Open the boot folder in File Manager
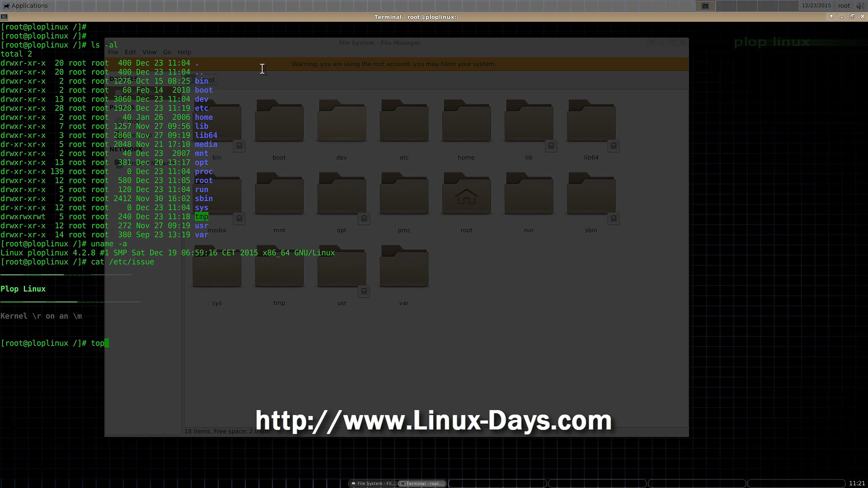The width and height of the screenshot is (868, 488). coord(279,121)
